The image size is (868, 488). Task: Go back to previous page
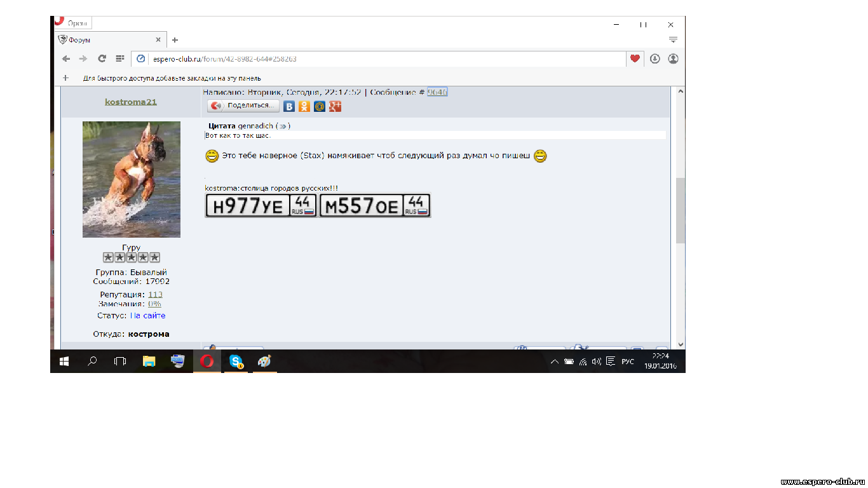66,58
